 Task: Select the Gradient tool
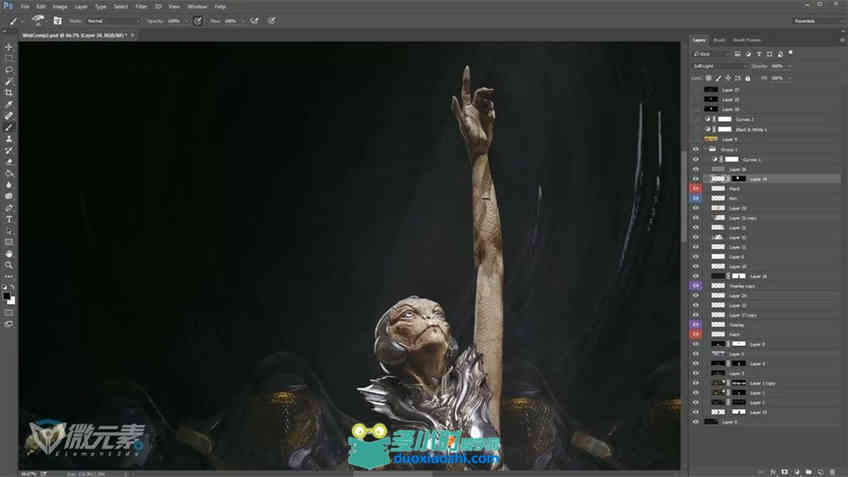click(x=9, y=173)
